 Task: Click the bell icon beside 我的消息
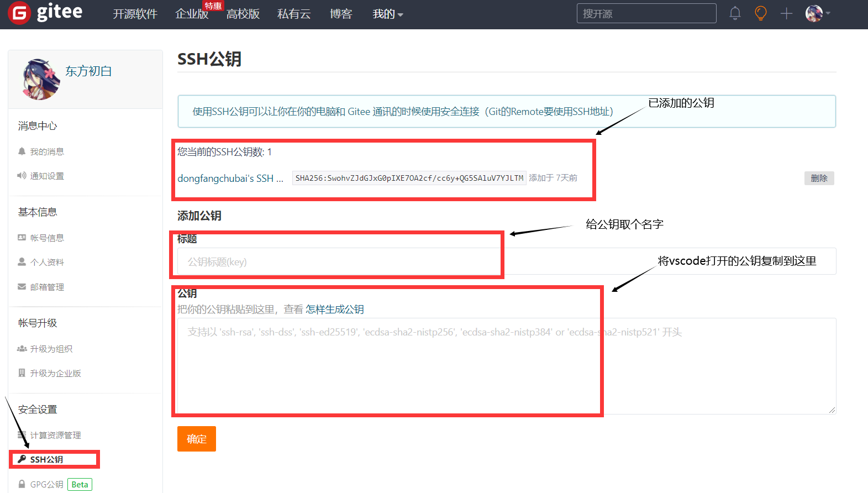(22, 151)
